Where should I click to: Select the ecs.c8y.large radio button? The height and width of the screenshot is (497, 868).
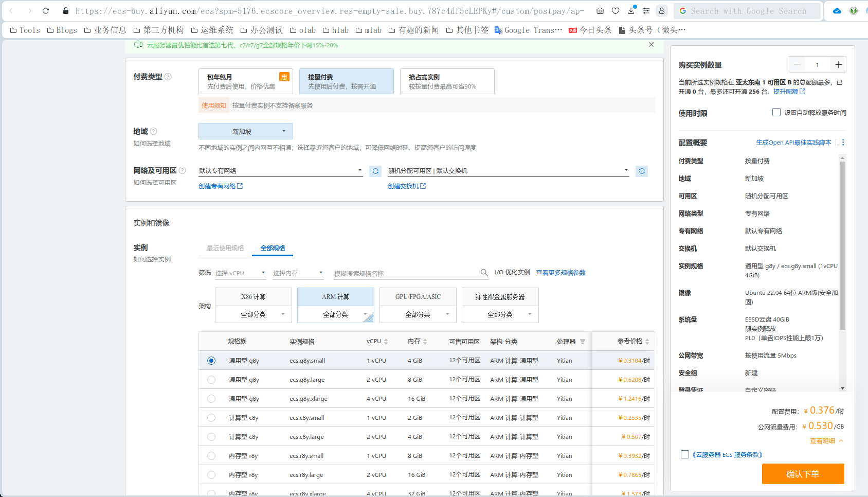click(x=211, y=437)
